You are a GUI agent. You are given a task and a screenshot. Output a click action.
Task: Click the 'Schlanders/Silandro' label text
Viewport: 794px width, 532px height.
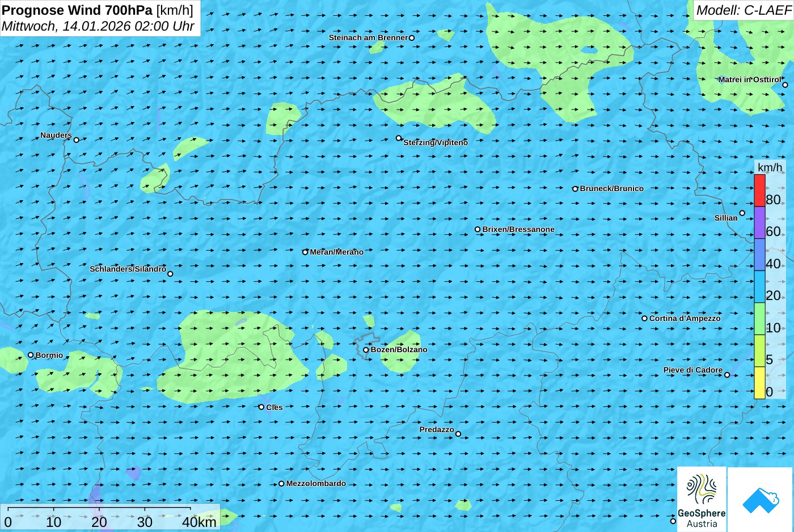(x=128, y=269)
